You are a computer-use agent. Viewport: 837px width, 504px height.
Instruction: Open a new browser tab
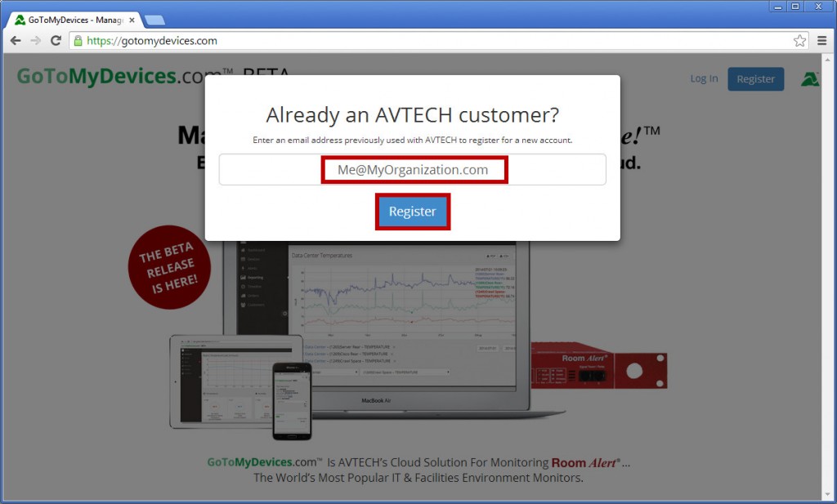tap(150, 20)
